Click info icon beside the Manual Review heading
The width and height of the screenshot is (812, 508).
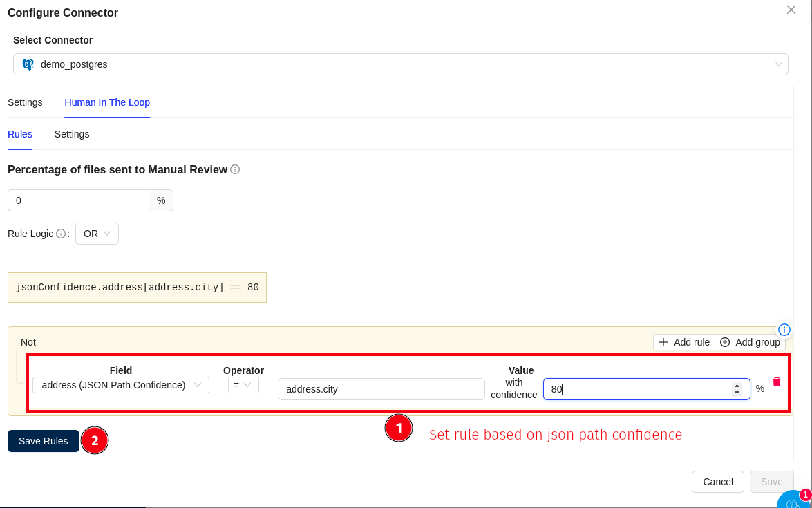(x=235, y=169)
